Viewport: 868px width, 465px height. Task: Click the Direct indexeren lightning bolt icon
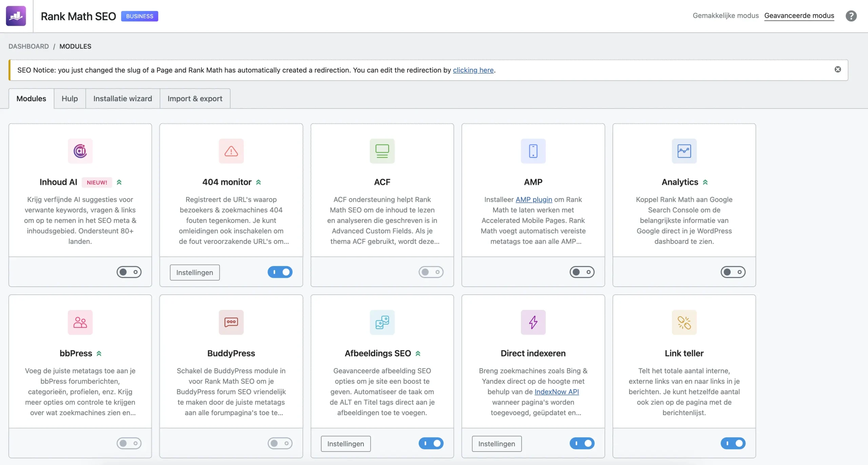click(x=533, y=322)
